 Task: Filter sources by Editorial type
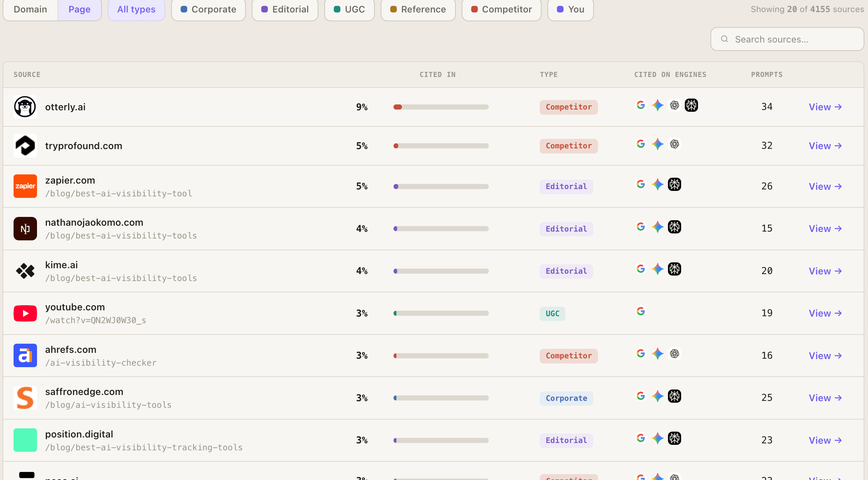(285, 10)
